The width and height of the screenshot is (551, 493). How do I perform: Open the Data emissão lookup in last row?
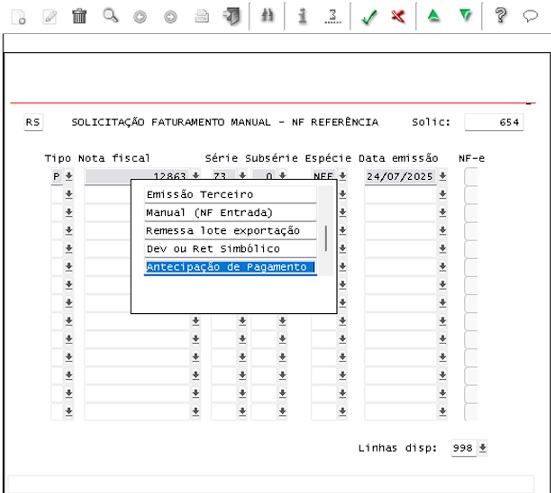click(x=442, y=411)
